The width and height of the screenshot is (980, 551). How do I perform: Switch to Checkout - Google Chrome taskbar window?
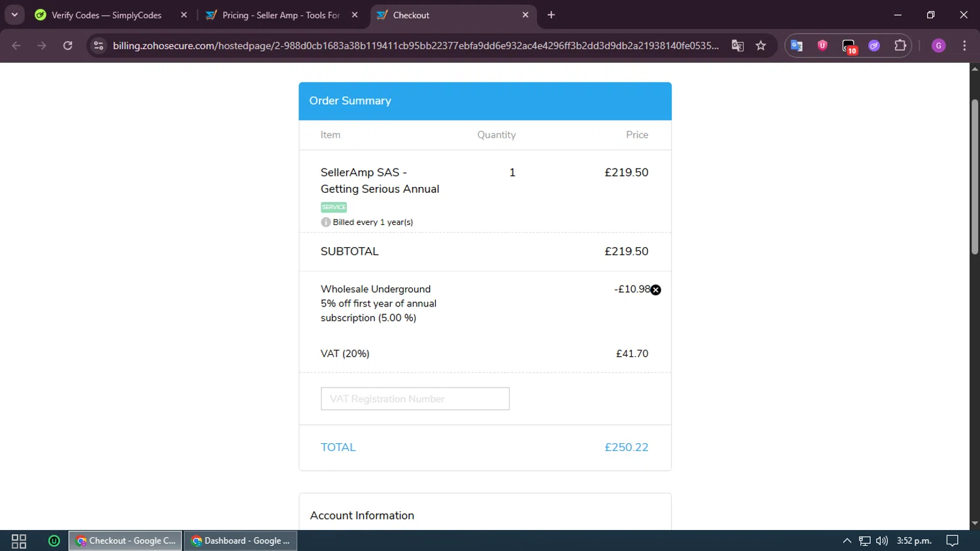point(125,541)
